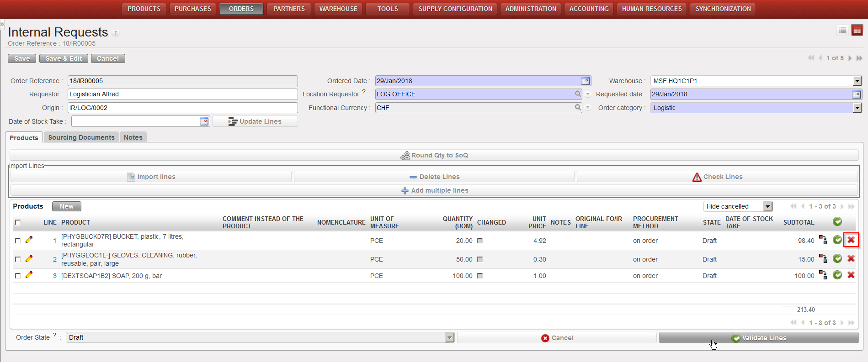Switch to Sourcing Documents tab
Viewport: 868px width, 362px height.
pyautogui.click(x=81, y=137)
